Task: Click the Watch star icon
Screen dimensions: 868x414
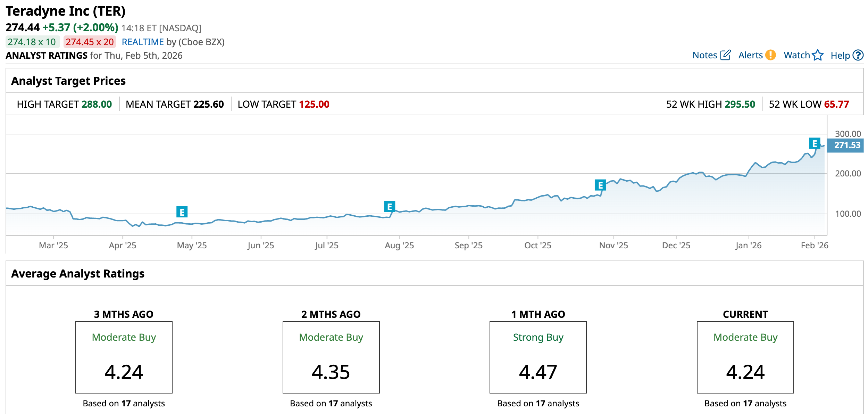Action: click(818, 55)
